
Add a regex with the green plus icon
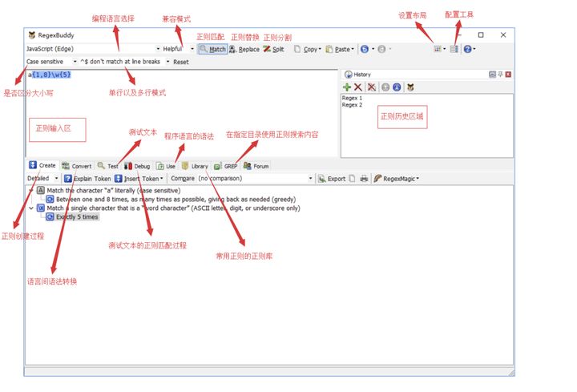point(347,87)
